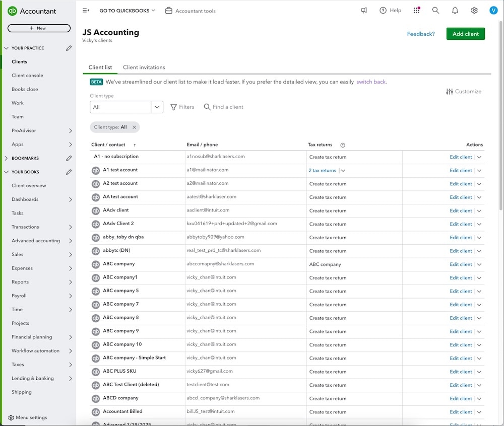Open the notifications bell
This screenshot has width=504, height=426.
pos(455,10)
